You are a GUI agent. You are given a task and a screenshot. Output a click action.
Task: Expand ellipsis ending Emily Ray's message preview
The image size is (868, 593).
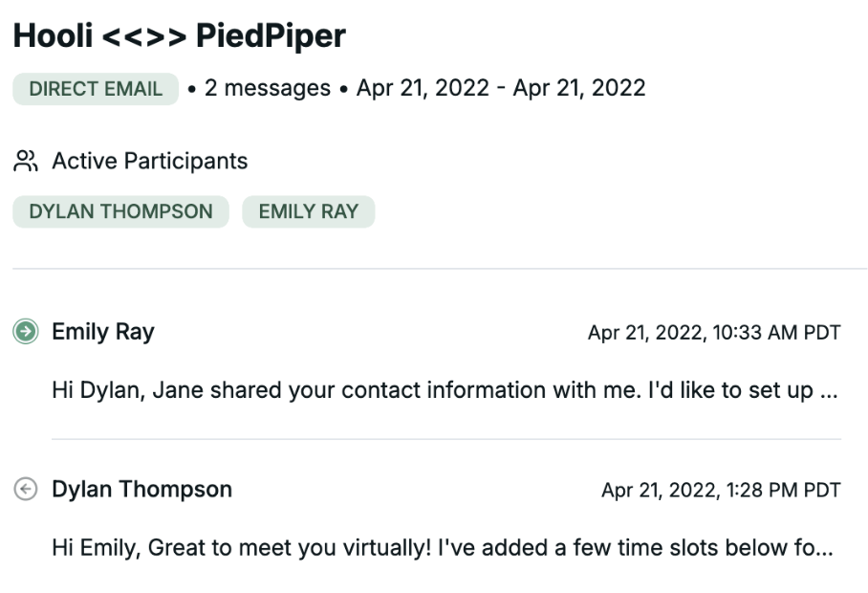(829, 392)
